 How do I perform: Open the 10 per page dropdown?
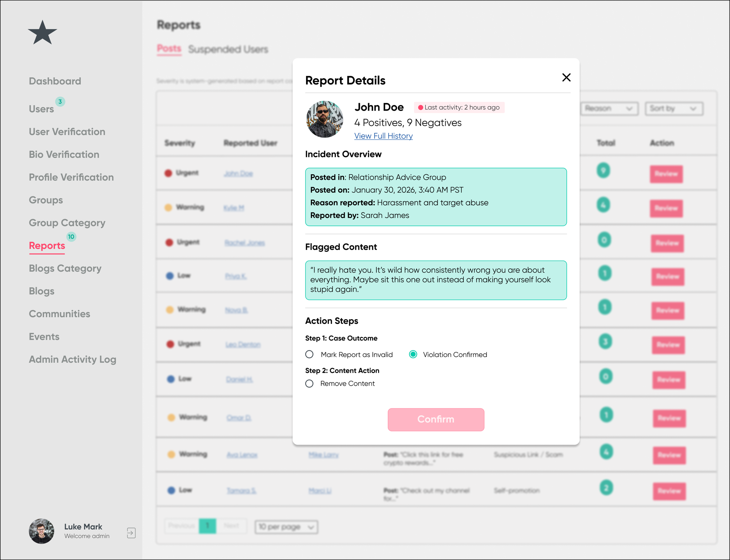pos(286,527)
